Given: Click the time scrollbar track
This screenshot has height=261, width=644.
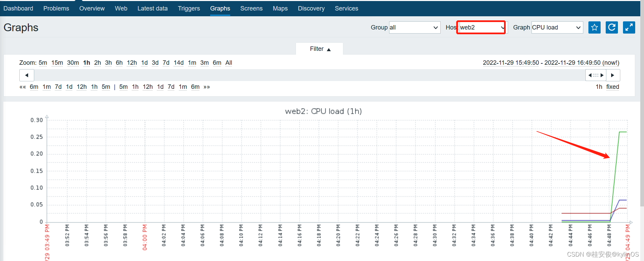Looking at the screenshot, I should [x=310, y=75].
